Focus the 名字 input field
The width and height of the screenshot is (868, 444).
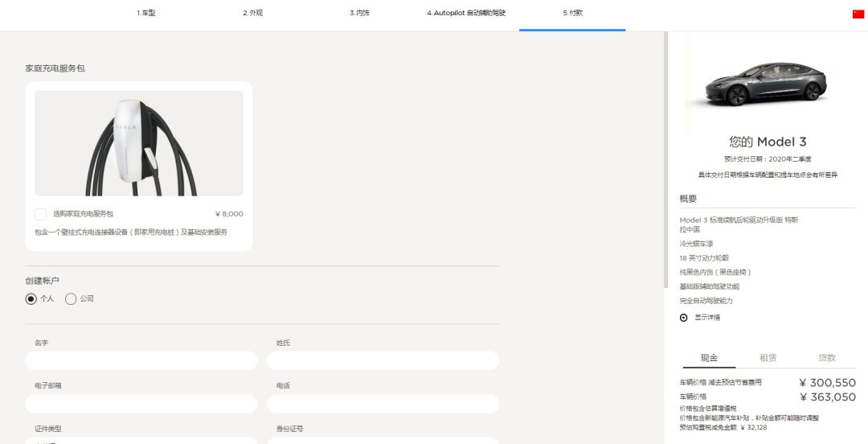click(x=141, y=360)
